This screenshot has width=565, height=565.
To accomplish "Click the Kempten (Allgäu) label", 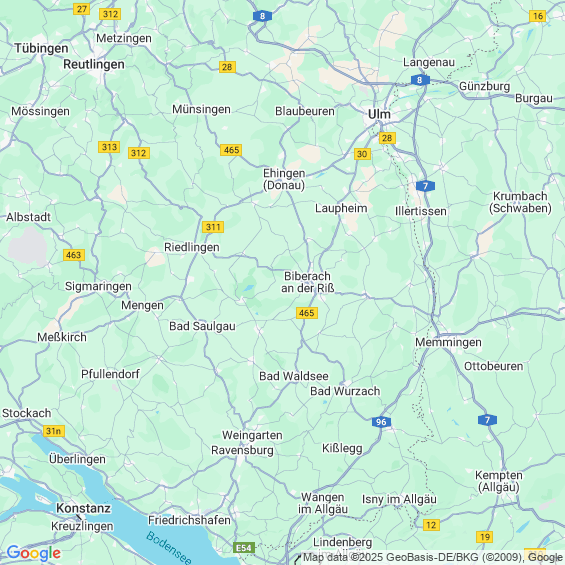I will (x=499, y=481).
